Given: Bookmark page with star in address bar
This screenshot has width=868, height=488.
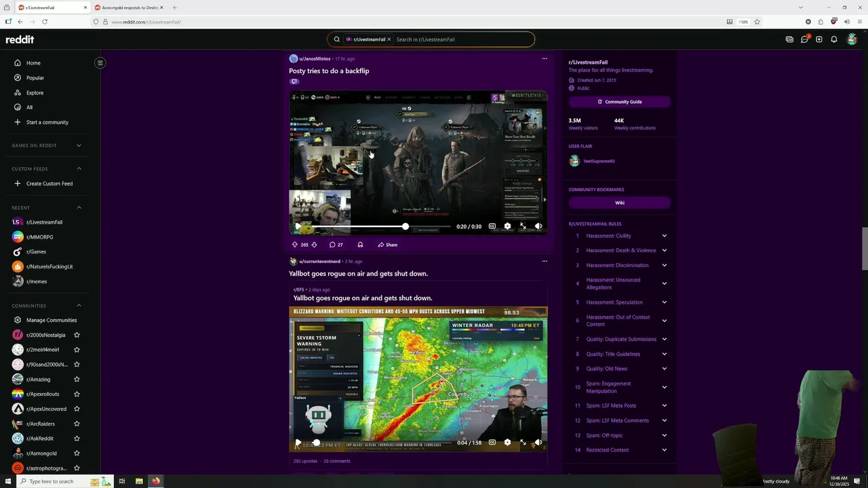Looking at the screenshot, I should [757, 22].
